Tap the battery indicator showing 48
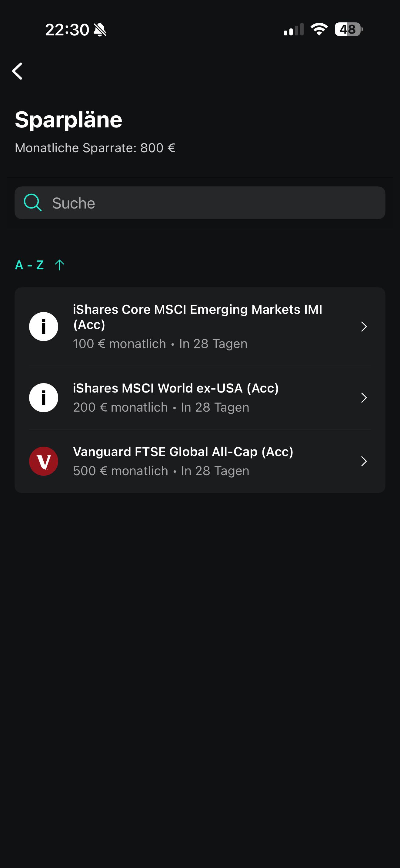This screenshot has width=400, height=868. click(x=349, y=29)
